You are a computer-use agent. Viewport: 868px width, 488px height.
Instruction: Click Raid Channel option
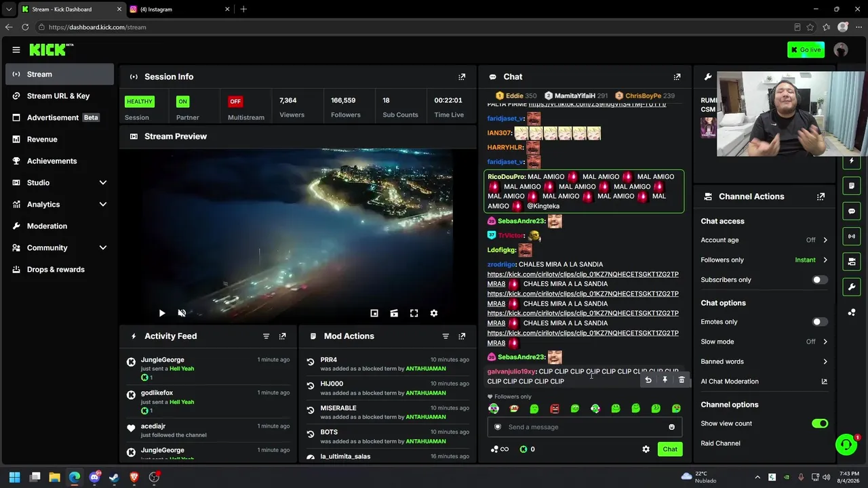[x=721, y=443]
